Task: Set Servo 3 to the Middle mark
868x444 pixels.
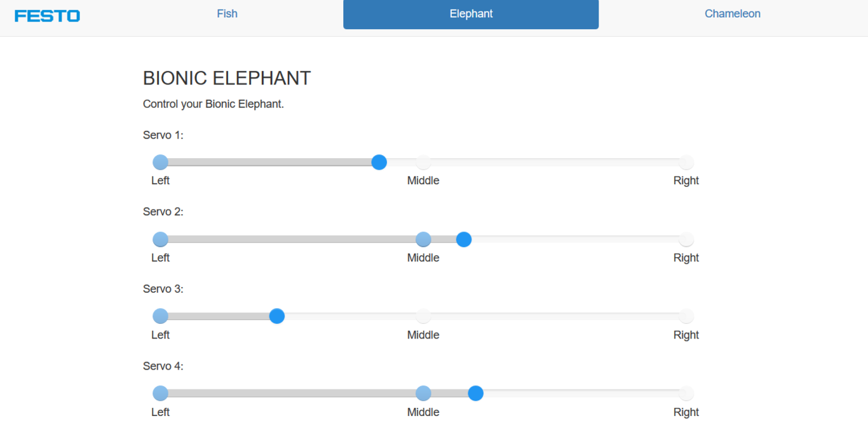Action: point(423,316)
